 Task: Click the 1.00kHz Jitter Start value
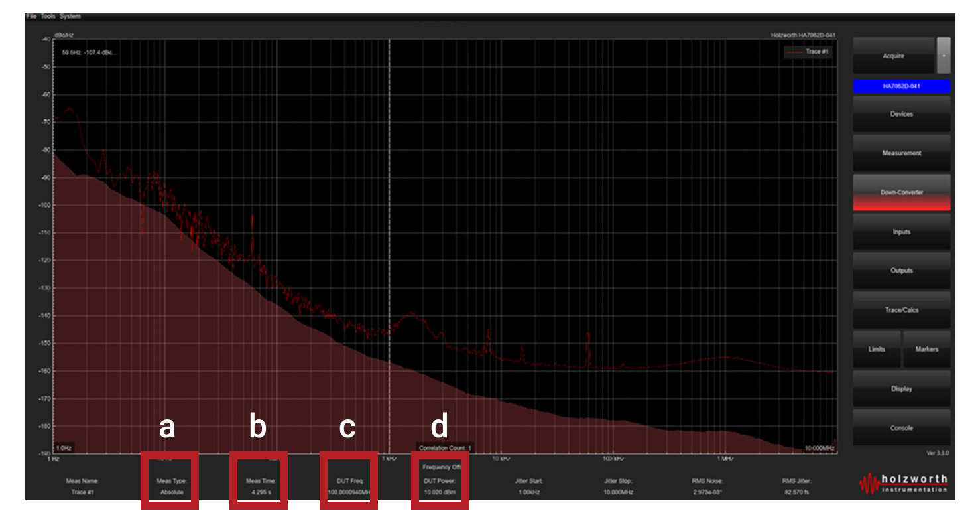click(x=528, y=492)
